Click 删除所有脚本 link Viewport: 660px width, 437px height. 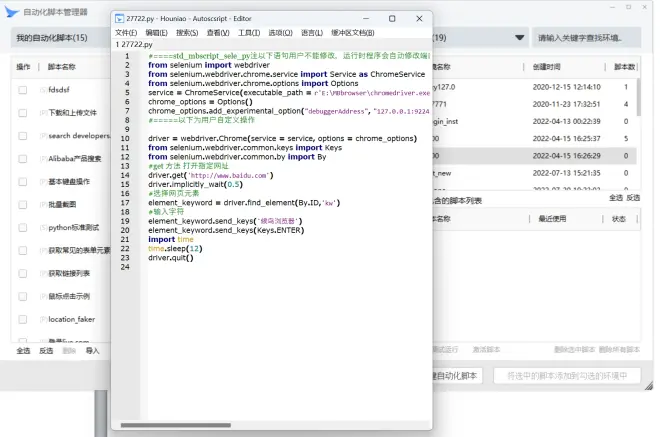tap(619, 349)
